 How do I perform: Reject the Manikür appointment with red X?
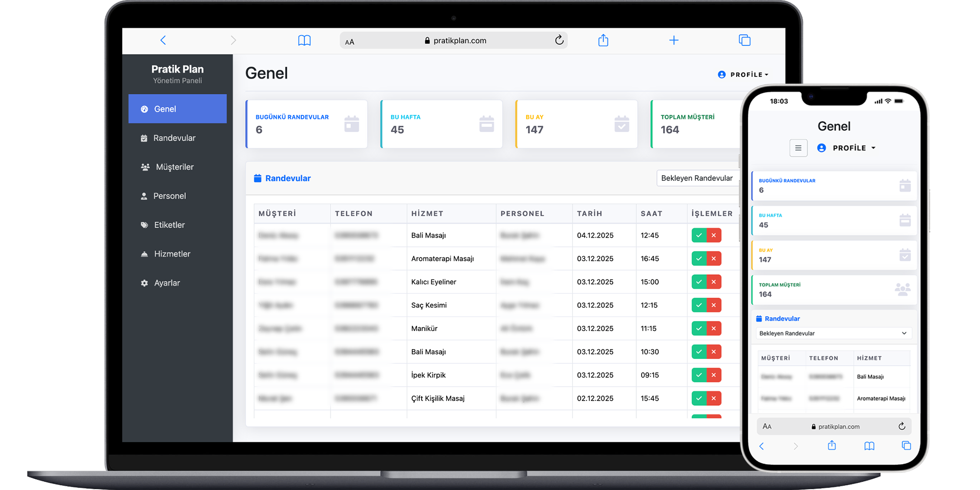point(713,328)
